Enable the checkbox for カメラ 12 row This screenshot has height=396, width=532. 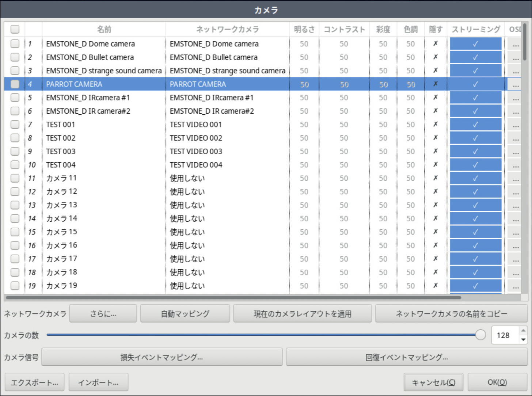[15, 191]
